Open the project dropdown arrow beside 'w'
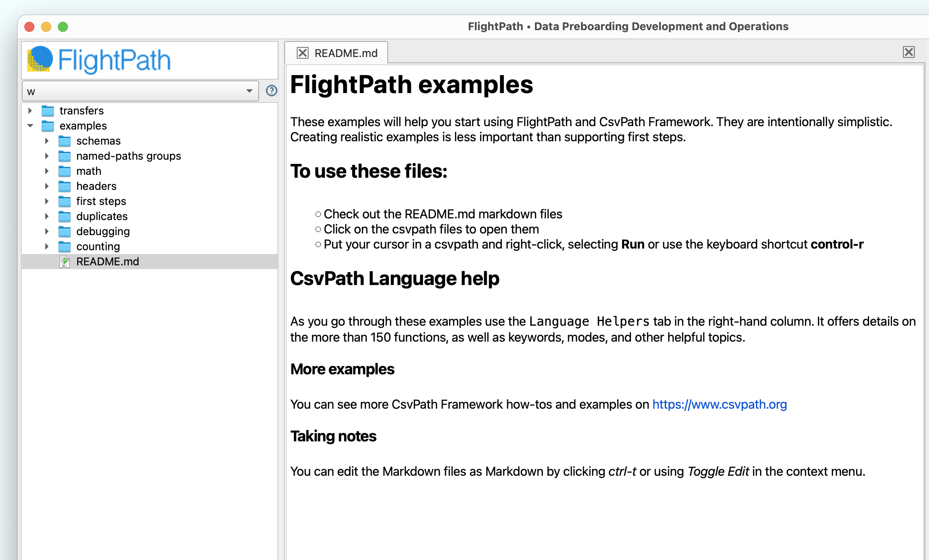The image size is (929, 560). coord(249,91)
